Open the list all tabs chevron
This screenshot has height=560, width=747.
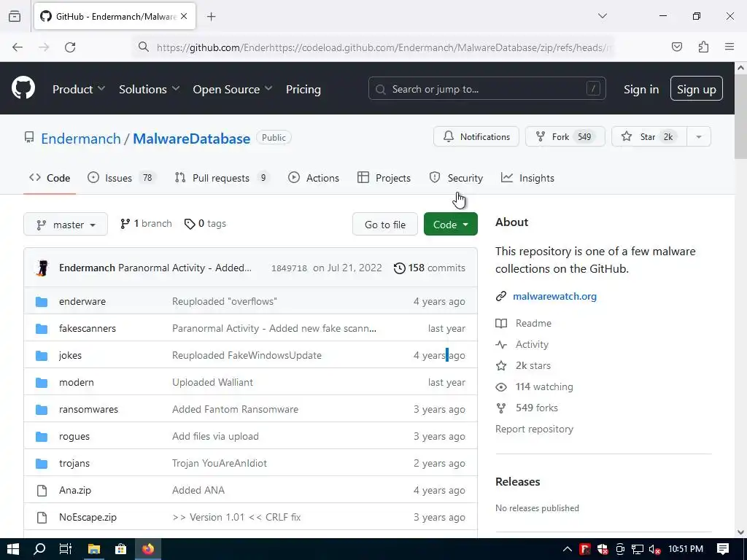603,16
